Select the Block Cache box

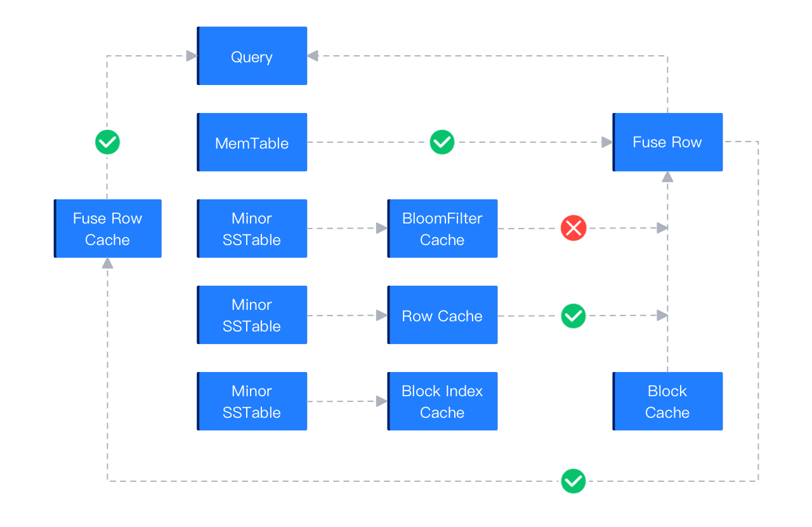(667, 401)
